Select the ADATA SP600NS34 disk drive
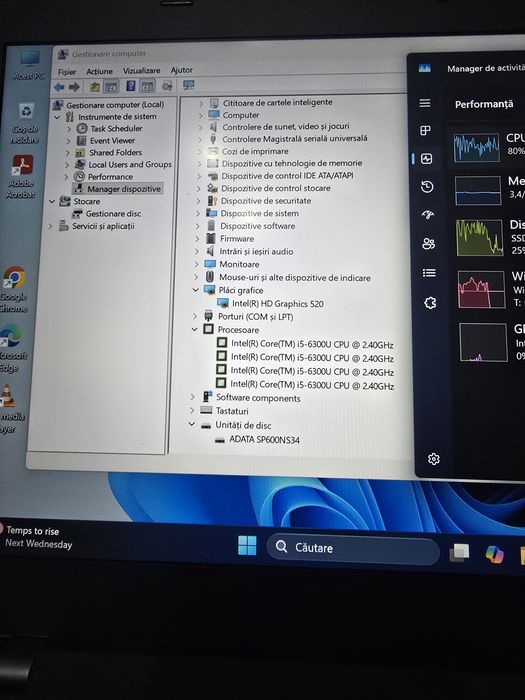Screen dimensions: 525x700 point(264,440)
